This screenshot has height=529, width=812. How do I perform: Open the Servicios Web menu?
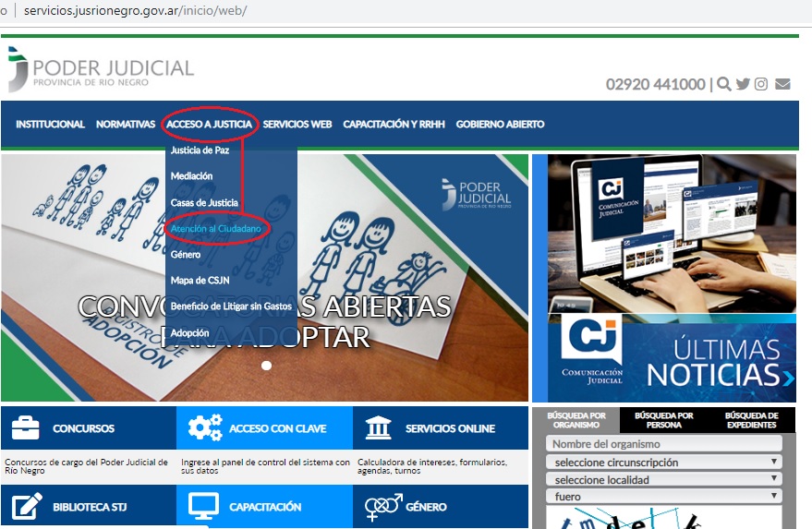[x=297, y=125]
